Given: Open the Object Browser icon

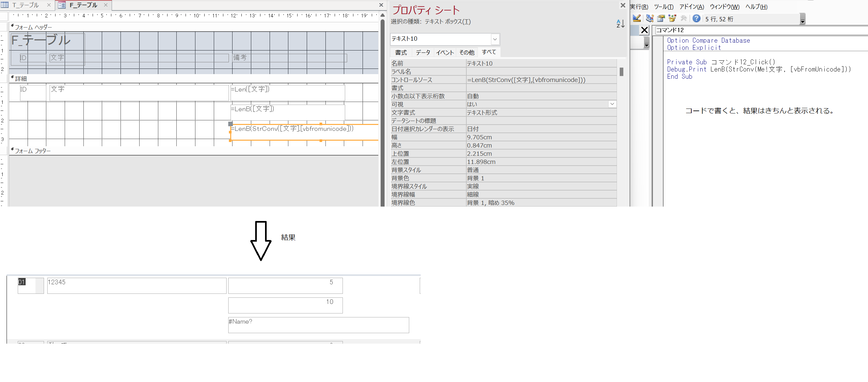Looking at the screenshot, I should click(672, 18).
